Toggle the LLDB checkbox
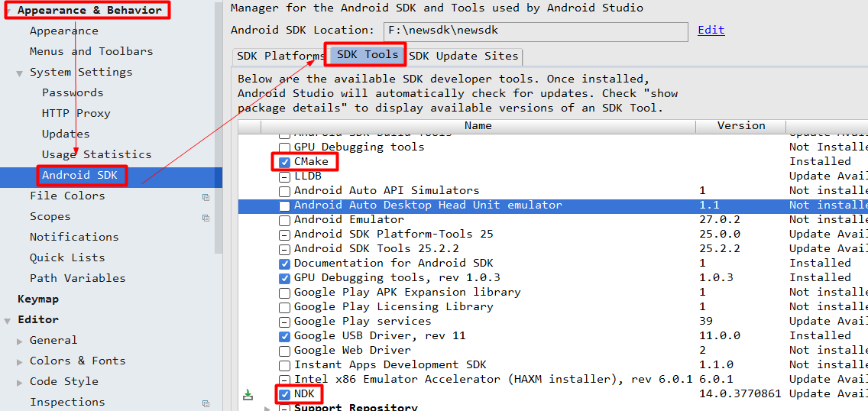Viewport: 868px width, 411px height. 284,176
